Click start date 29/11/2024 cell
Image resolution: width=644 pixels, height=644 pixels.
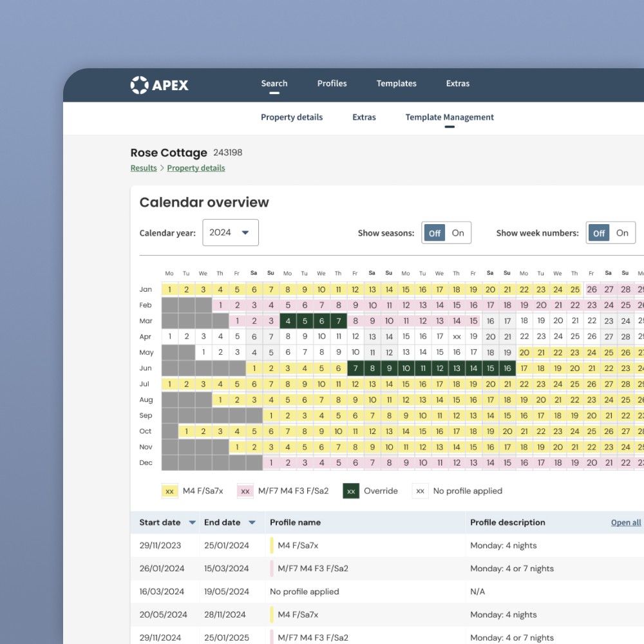tap(160, 638)
